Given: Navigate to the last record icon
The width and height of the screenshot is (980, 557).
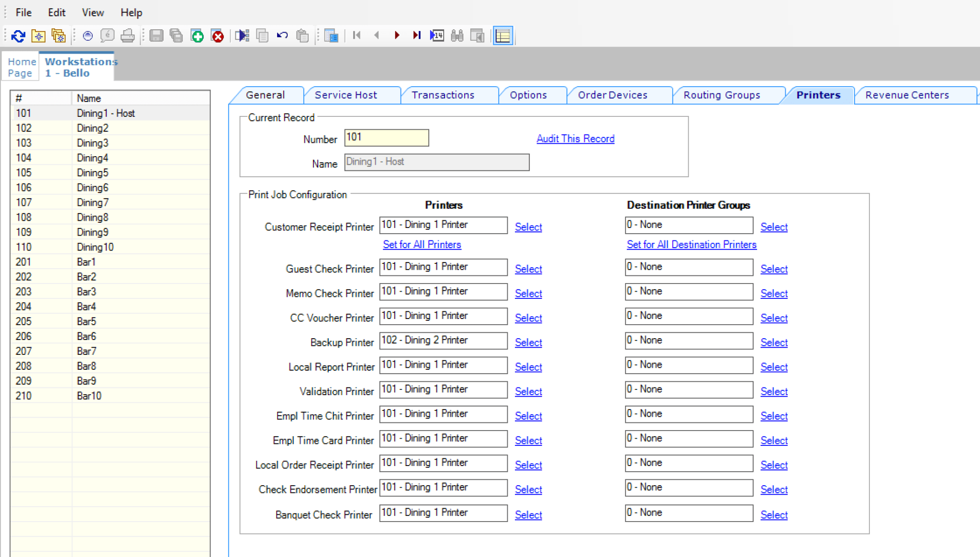Looking at the screenshot, I should tap(417, 35).
